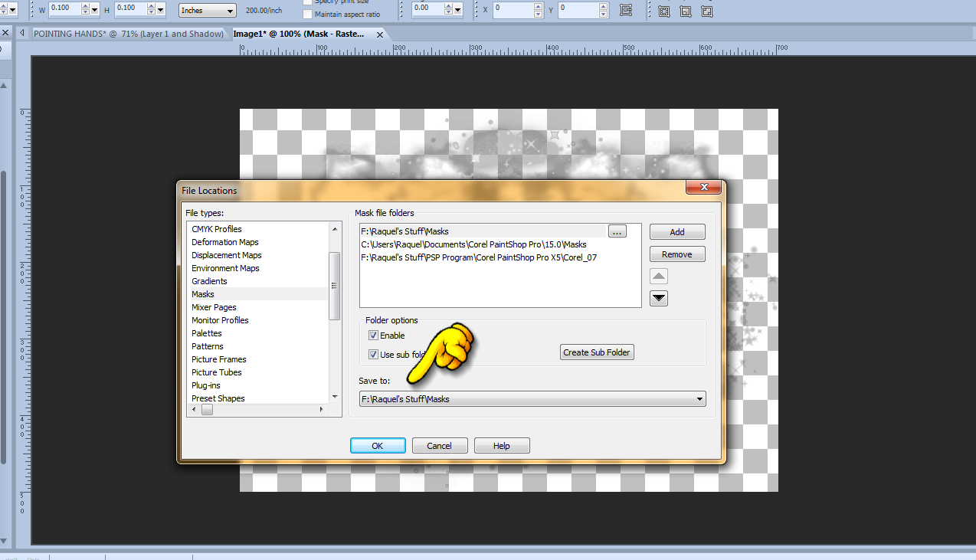Click the W width spinner arrows

tap(85, 10)
